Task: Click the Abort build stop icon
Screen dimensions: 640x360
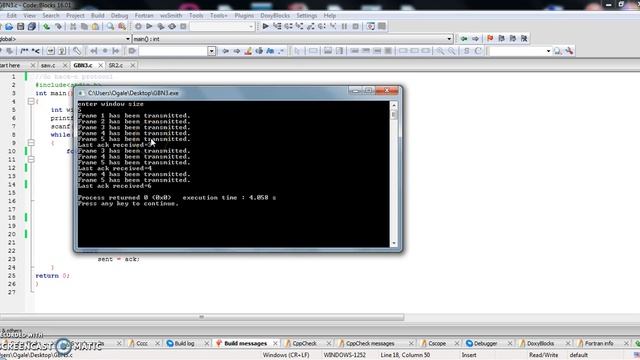Action: 183,27
